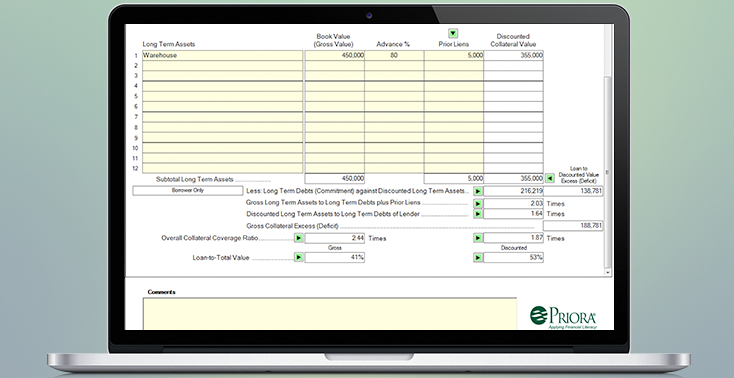Click Gross Collateral Excess value 188,781

tap(573, 226)
